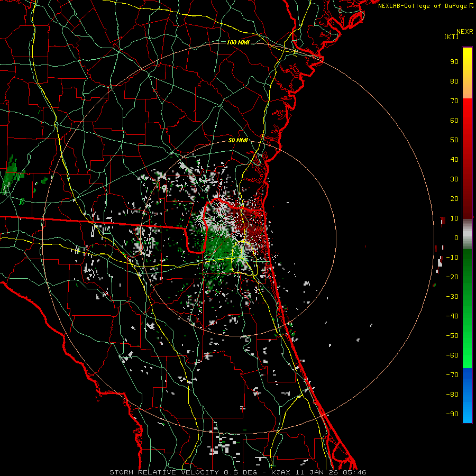Click the -70 value on the velocity scale

click(x=452, y=375)
